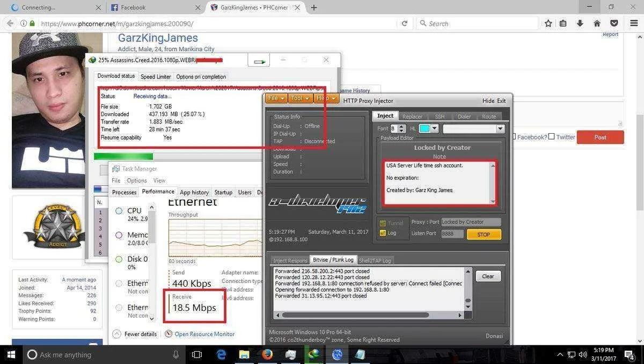Clear the Bitvise log output
644x364 pixels.
click(488, 276)
